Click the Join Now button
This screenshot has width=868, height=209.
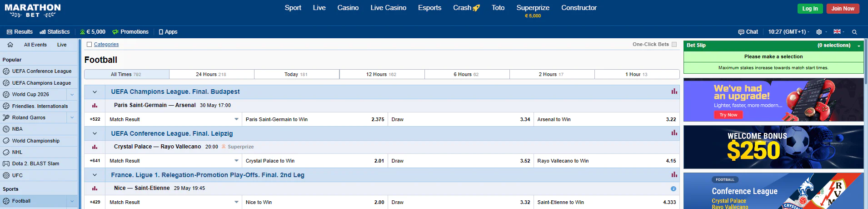(843, 9)
